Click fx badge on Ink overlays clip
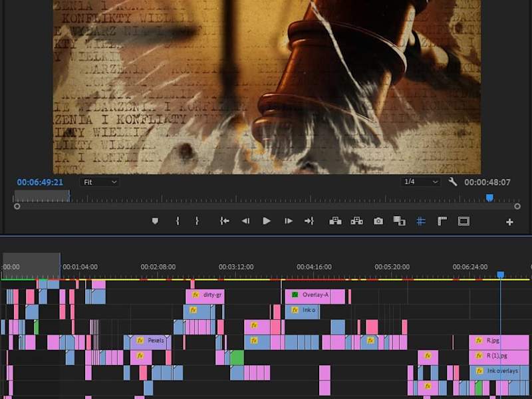The width and height of the screenshot is (532, 399). click(479, 371)
